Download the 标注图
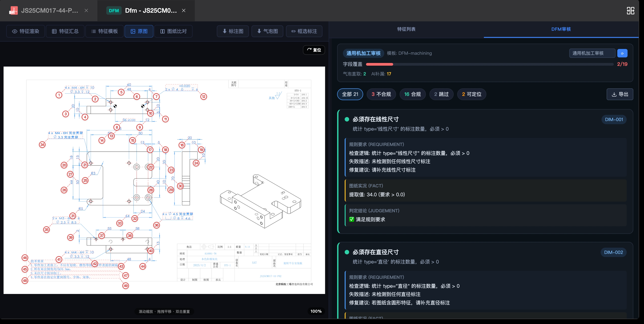 [x=233, y=31]
